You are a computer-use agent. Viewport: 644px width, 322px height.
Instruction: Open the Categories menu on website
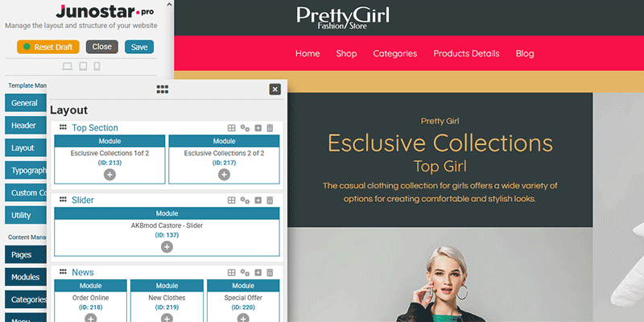pos(395,54)
